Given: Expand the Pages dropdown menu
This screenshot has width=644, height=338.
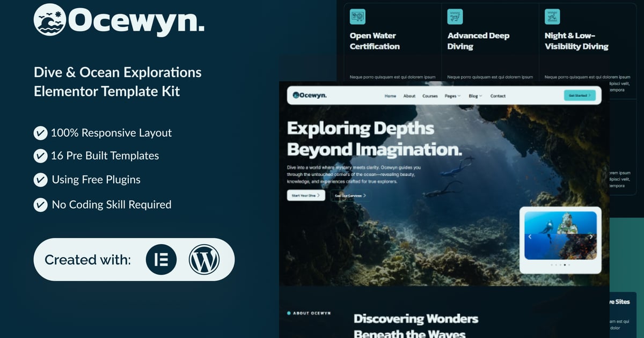Looking at the screenshot, I should pyautogui.click(x=452, y=96).
